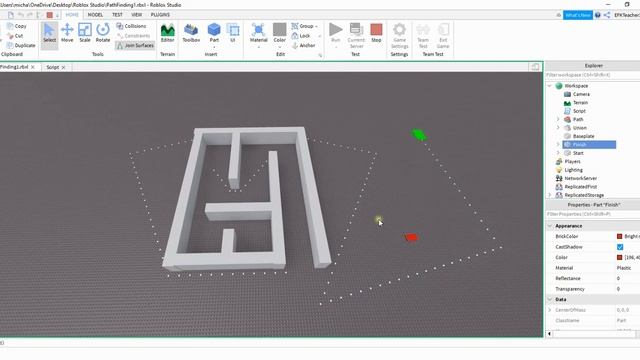Collapse the Workspace tree node

click(549, 86)
